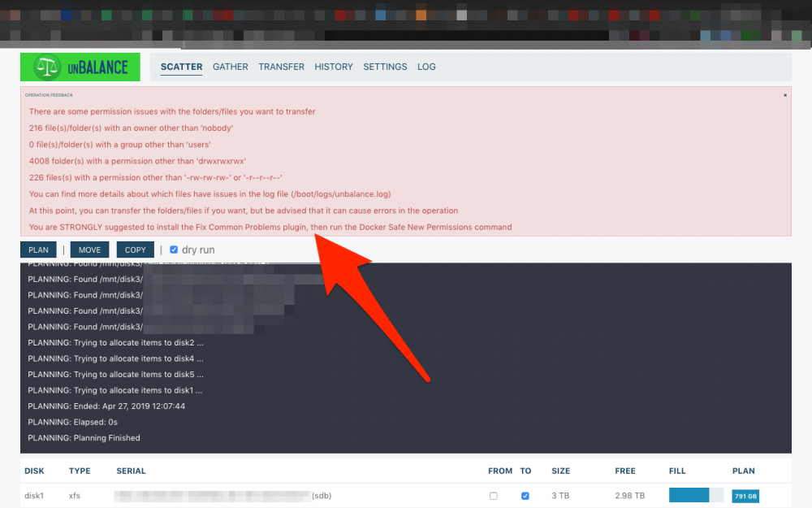Click 'PLANNING: Planning Finished' line
The width and height of the screenshot is (812, 508).
84,438
